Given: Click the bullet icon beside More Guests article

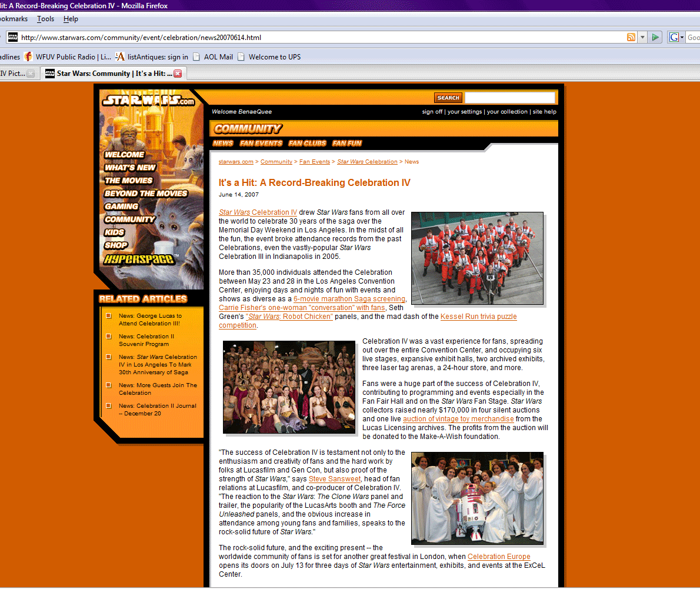Looking at the screenshot, I should point(108,385).
